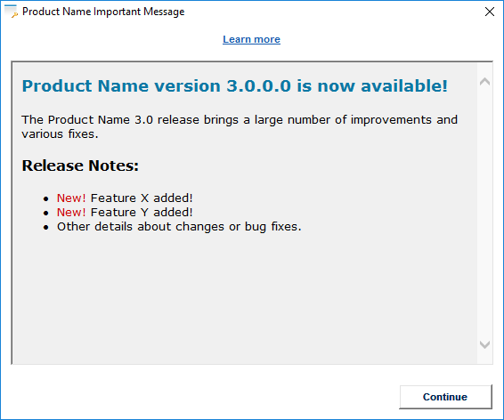Click the application icon in the title bar
This screenshot has height=420, width=504.
(x=11, y=12)
